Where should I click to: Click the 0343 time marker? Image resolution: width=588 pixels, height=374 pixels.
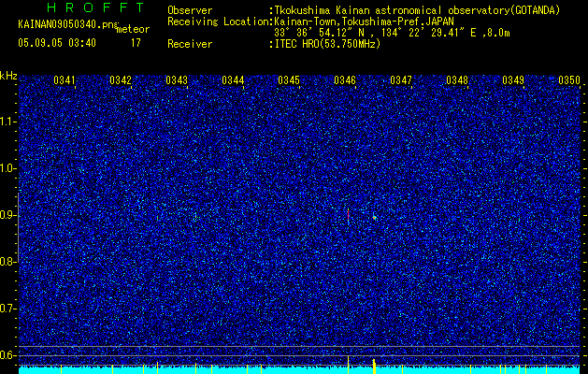click(x=177, y=80)
